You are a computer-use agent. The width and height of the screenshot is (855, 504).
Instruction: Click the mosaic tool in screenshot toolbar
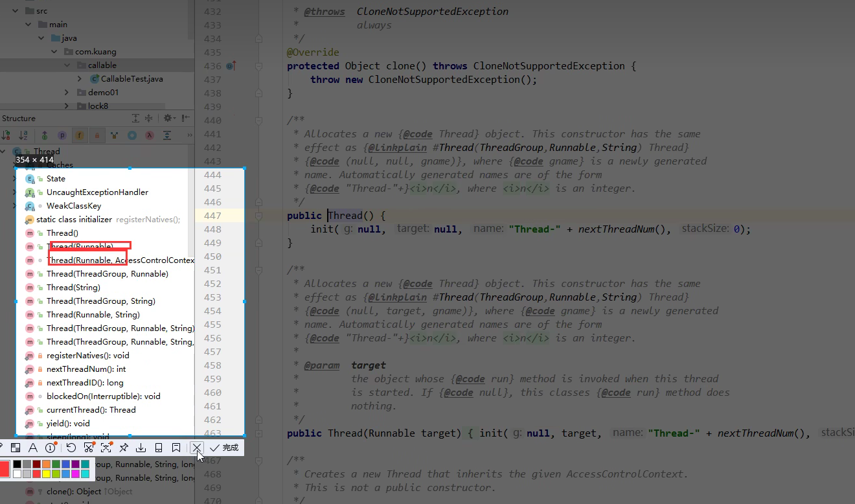click(16, 448)
